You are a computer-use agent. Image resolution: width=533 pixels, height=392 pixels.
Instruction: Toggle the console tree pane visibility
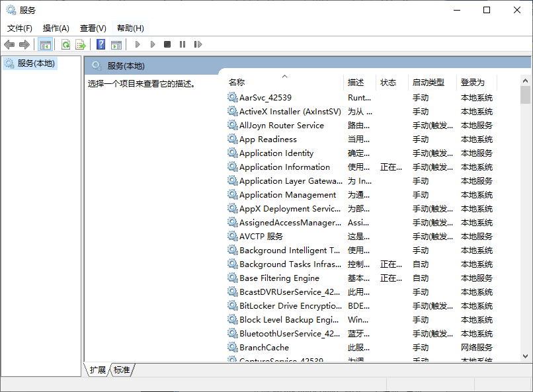click(46, 44)
